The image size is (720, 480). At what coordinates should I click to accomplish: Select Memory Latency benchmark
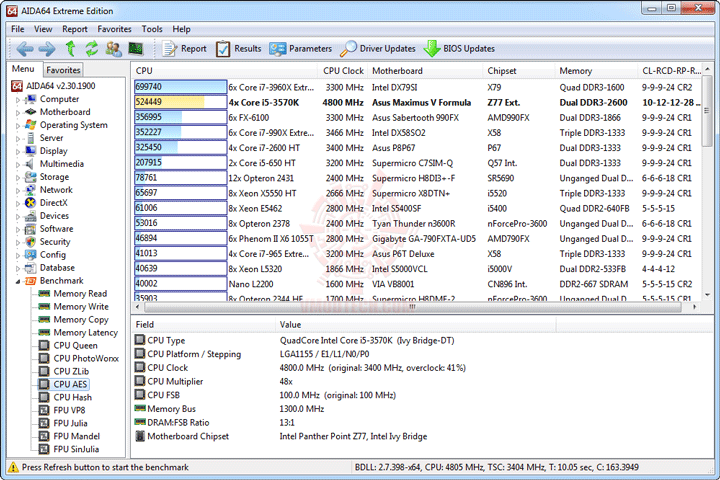pyautogui.click(x=85, y=332)
